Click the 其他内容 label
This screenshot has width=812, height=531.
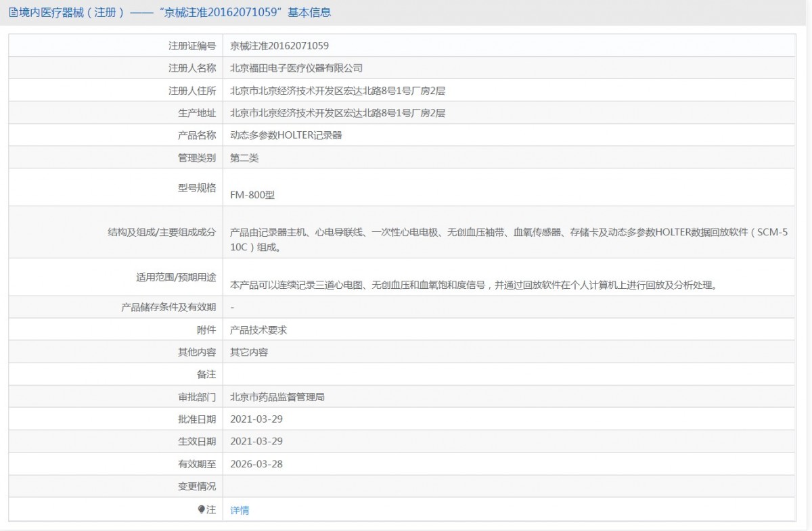pyautogui.click(x=197, y=352)
